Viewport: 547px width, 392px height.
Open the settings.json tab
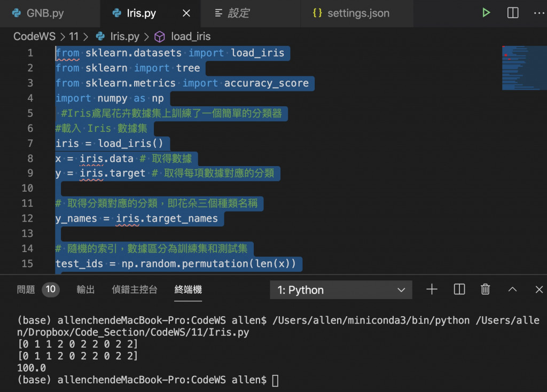pos(357,13)
